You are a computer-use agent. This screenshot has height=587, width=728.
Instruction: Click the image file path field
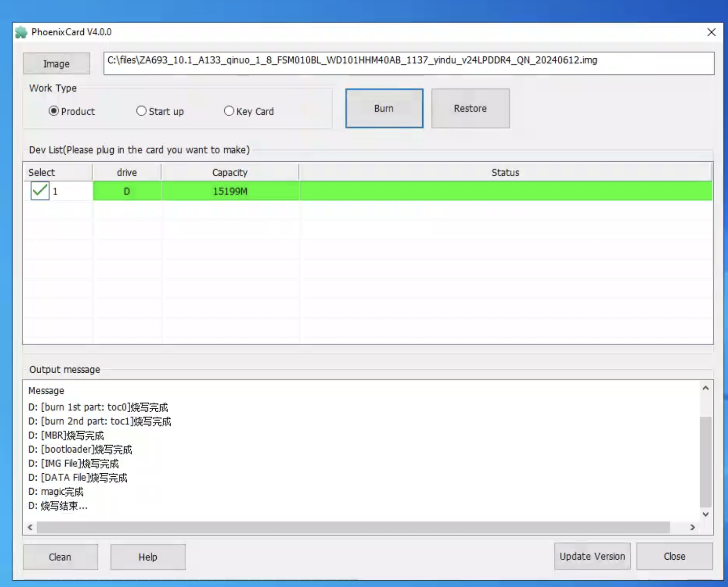coord(408,63)
